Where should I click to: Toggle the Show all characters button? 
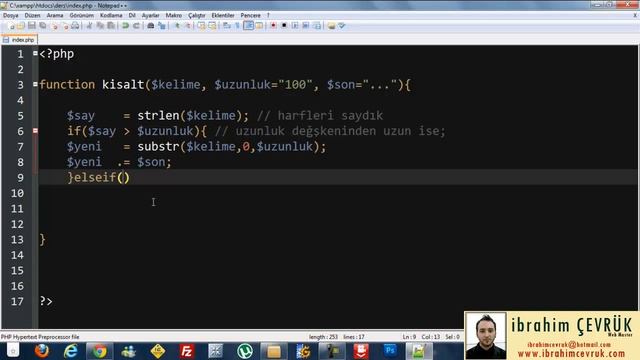[x=237, y=26]
